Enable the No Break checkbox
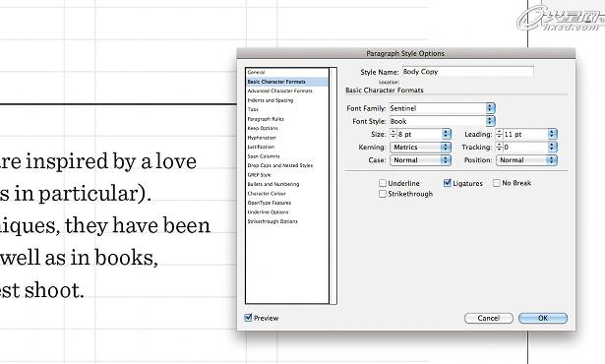Image resolution: width=605 pixels, height=364 pixels. pos(497,183)
